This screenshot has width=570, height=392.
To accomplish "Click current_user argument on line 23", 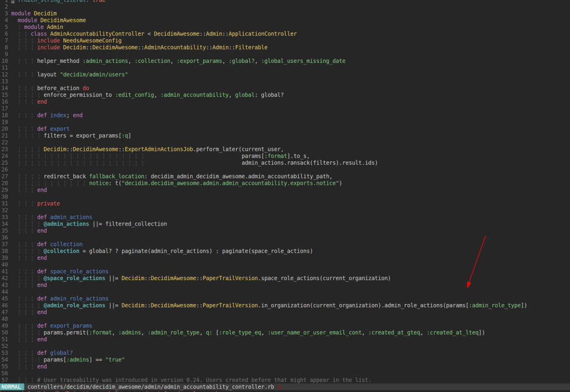I will pos(261,149).
